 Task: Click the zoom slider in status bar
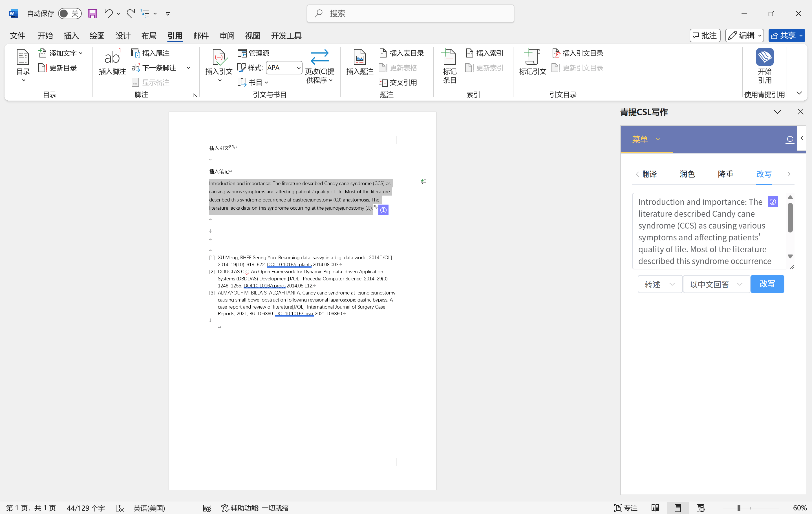pyautogui.click(x=738, y=508)
